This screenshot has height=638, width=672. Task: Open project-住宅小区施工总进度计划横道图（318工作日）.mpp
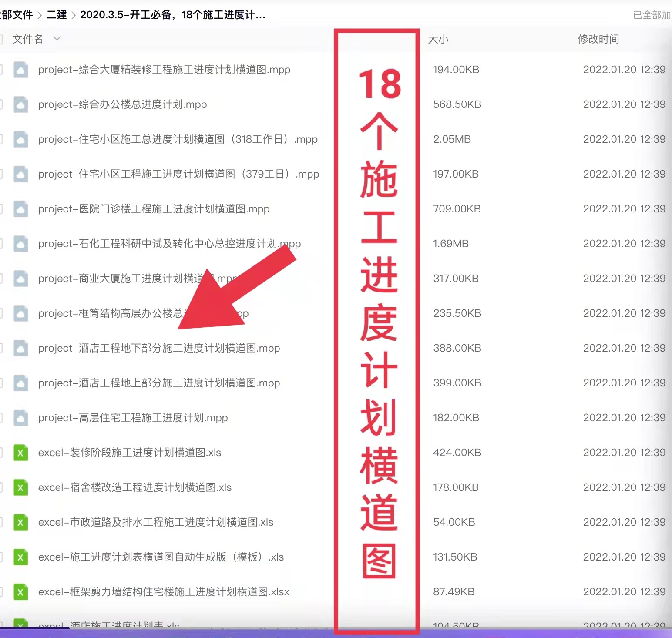tap(178, 139)
